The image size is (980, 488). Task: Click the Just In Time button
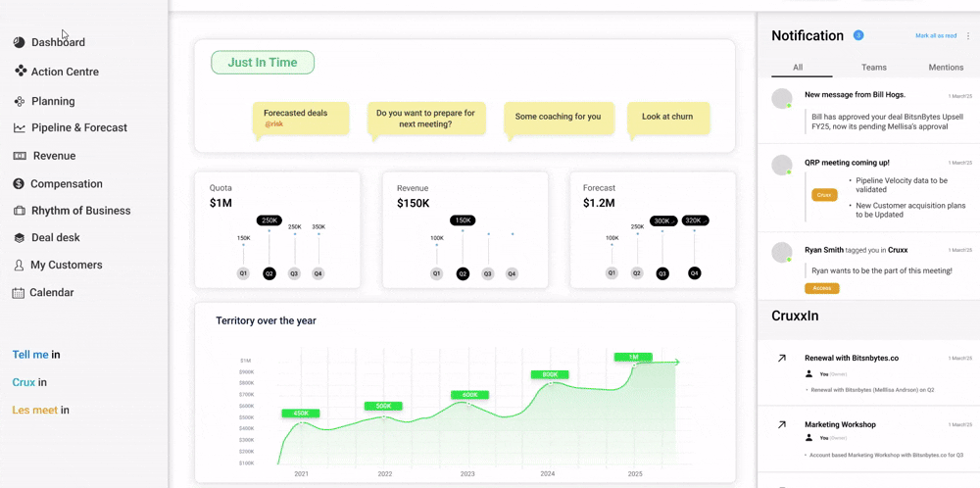point(263,63)
